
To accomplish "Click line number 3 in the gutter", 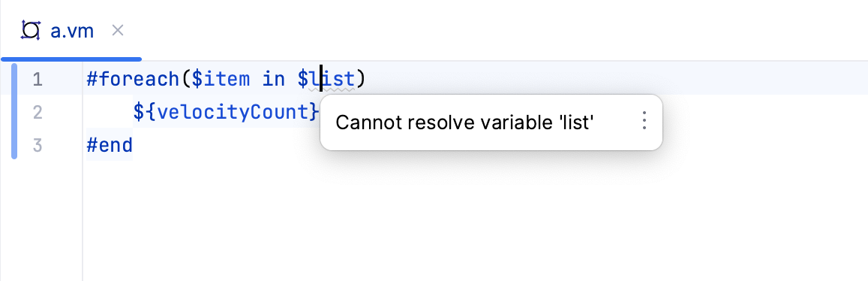I will [37, 145].
